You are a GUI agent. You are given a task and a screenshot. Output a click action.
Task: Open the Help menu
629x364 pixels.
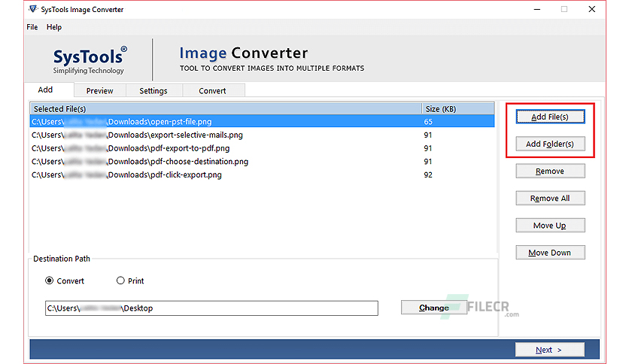tap(54, 27)
